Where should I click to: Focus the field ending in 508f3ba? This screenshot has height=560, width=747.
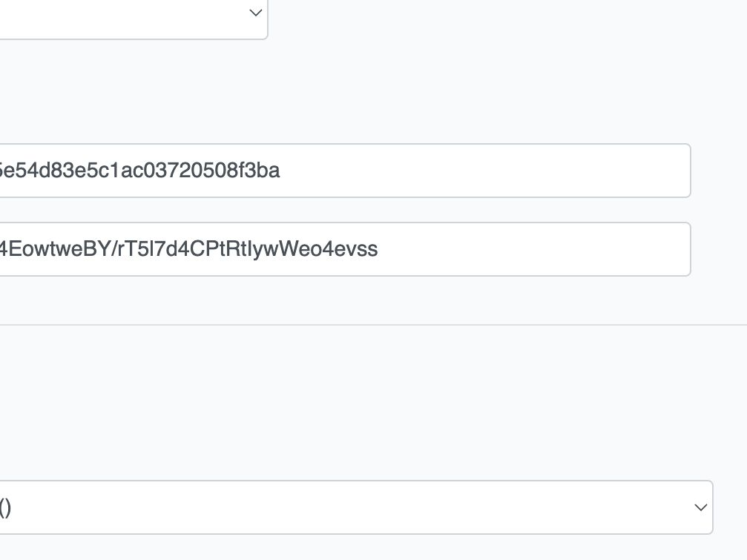[x=346, y=171]
